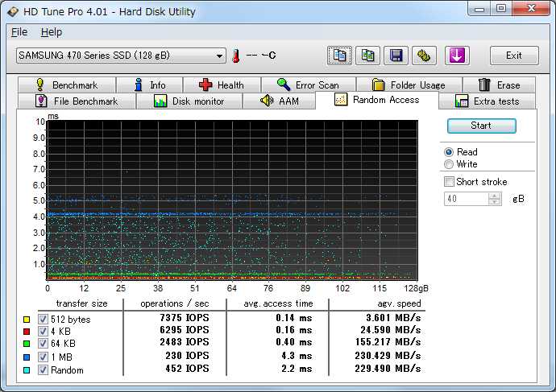Screen dimensions: 556x392
Task: Increase short stroke gB value with up arrow
Action: (x=494, y=196)
